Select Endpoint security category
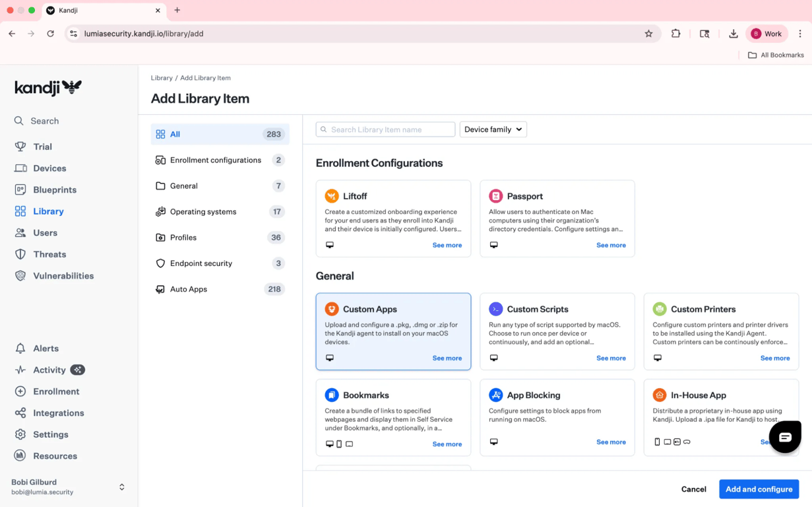This screenshot has height=507, width=812. (x=220, y=263)
